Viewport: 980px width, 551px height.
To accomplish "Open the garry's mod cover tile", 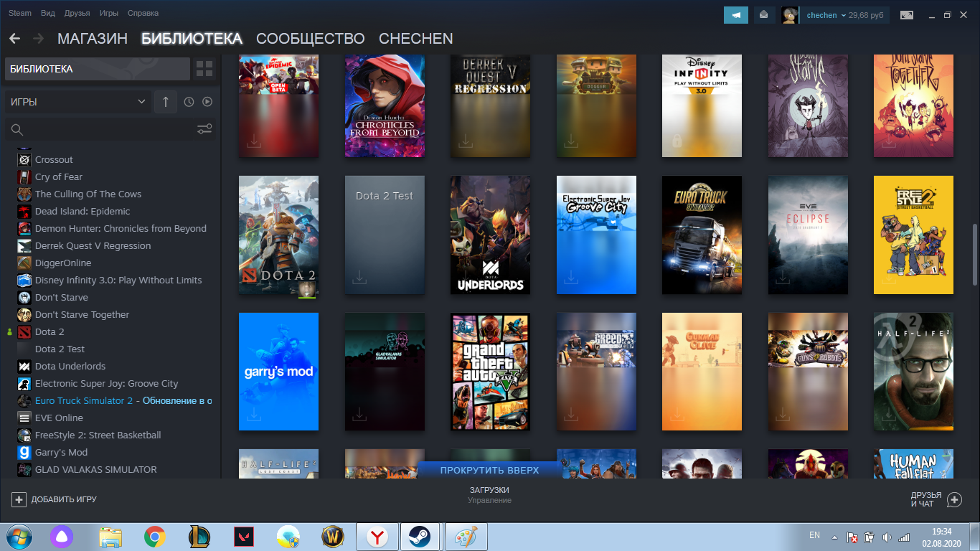I will pos(278,372).
